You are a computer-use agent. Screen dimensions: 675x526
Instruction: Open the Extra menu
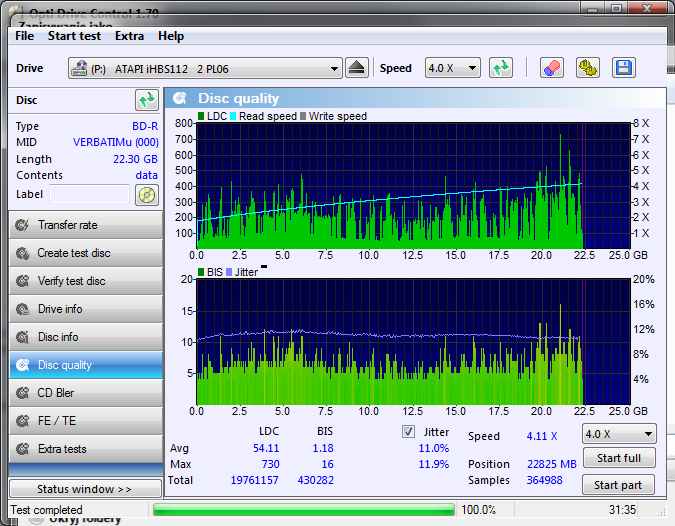pyautogui.click(x=129, y=36)
